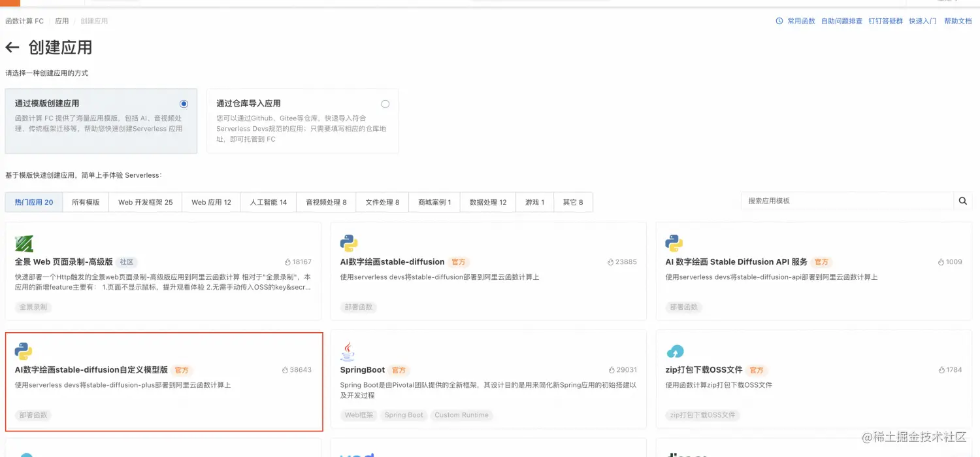Open 钉钉答疑群 link
The width and height of the screenshot is (980, 457).
[x=885, y=21]
